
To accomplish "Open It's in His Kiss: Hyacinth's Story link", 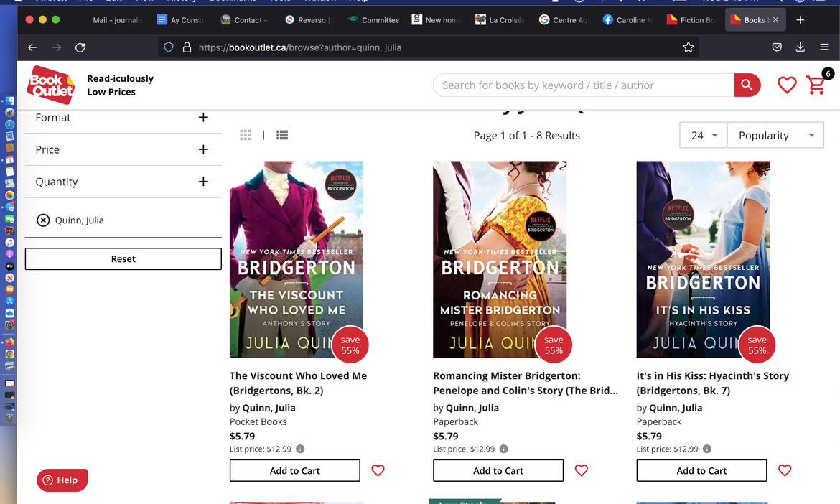I will point(712,383).
